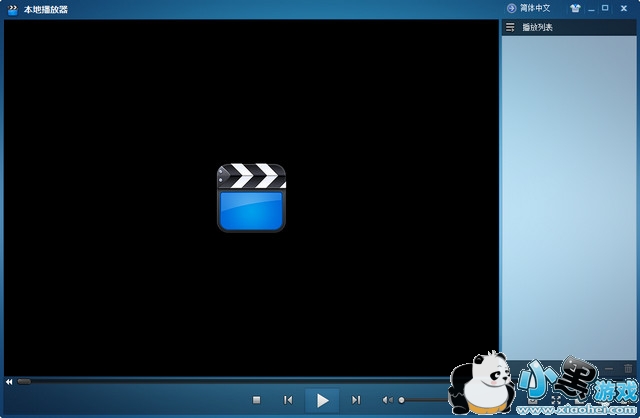Remove a playlist item with the minus icon
Screen dimensions: 640x418
pyautogui.click(x=609, y=369)
